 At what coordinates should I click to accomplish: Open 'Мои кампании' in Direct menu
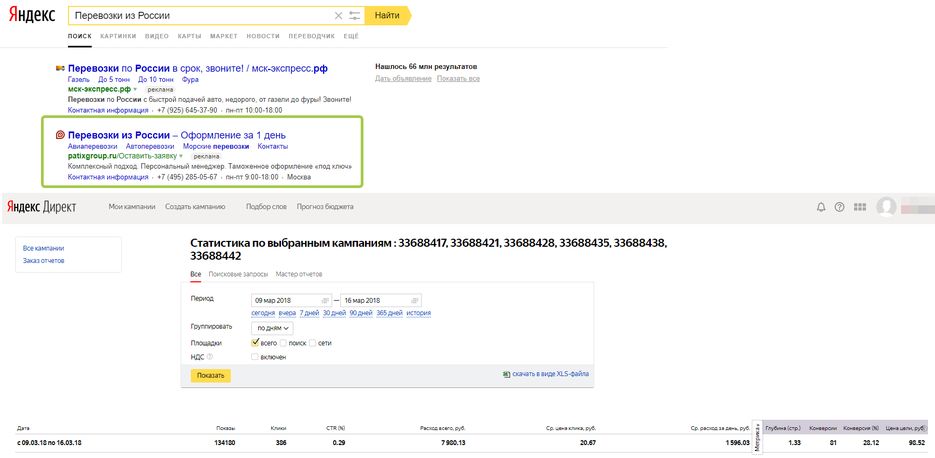(x=132, y=207)
